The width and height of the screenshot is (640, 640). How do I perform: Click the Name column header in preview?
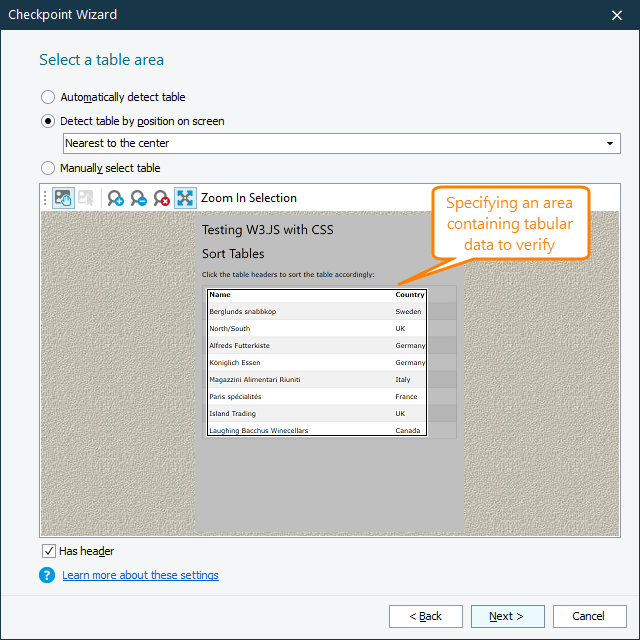click(x=220, y=295)
